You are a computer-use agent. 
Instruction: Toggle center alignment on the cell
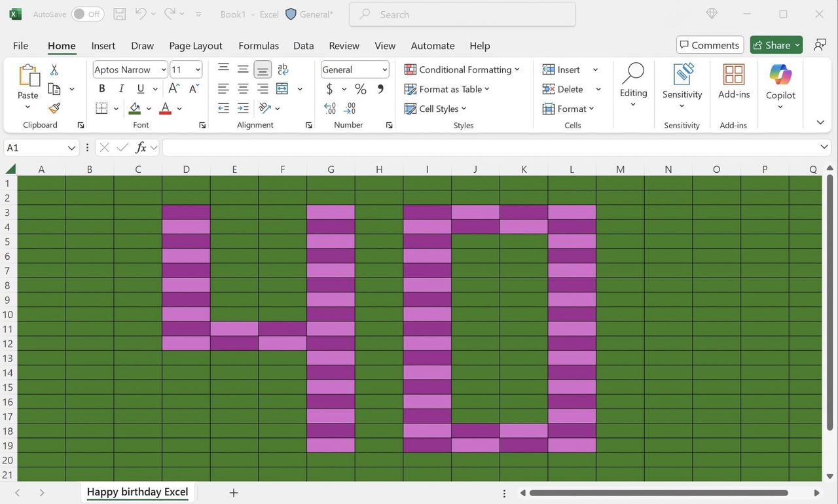(x=242, y=88)
